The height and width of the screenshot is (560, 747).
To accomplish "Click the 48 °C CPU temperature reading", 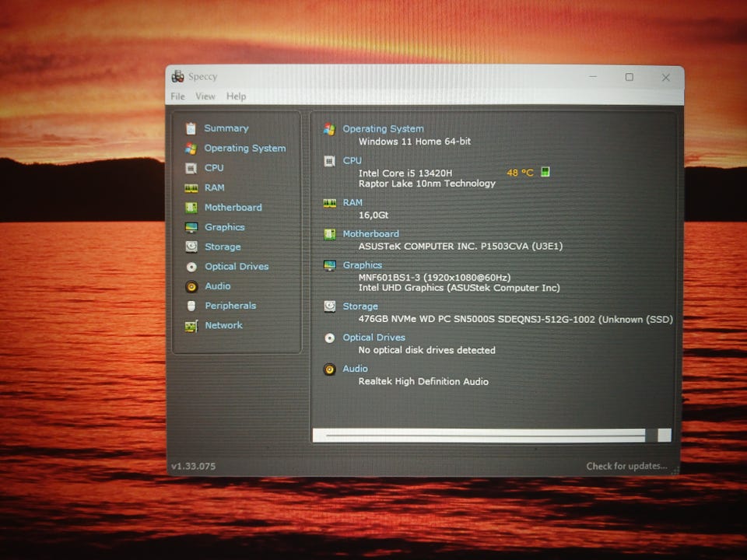I will click(520, 173).
